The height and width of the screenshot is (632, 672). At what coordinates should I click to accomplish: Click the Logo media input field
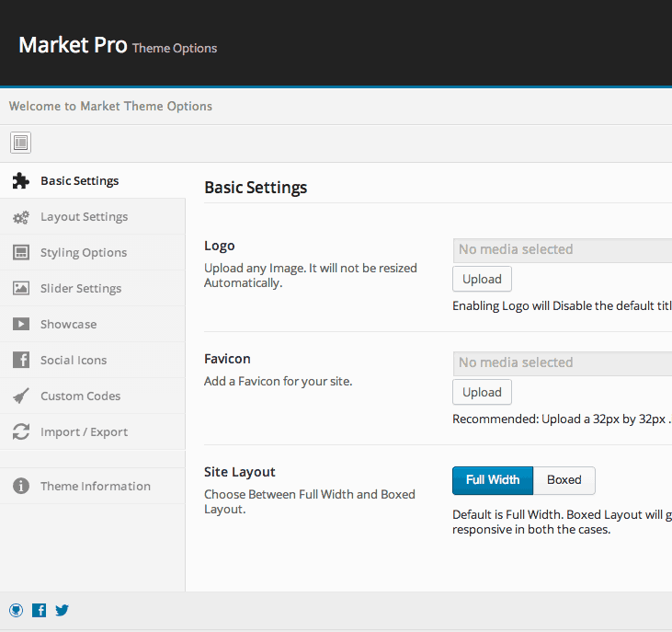pyautogui.click(x=562, y=250)
